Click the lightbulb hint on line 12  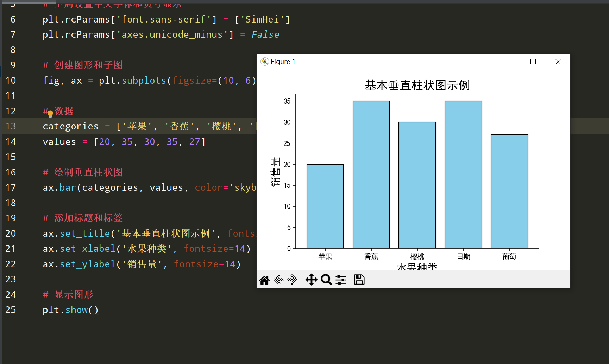pyautogui.click(x=50, y=114)
